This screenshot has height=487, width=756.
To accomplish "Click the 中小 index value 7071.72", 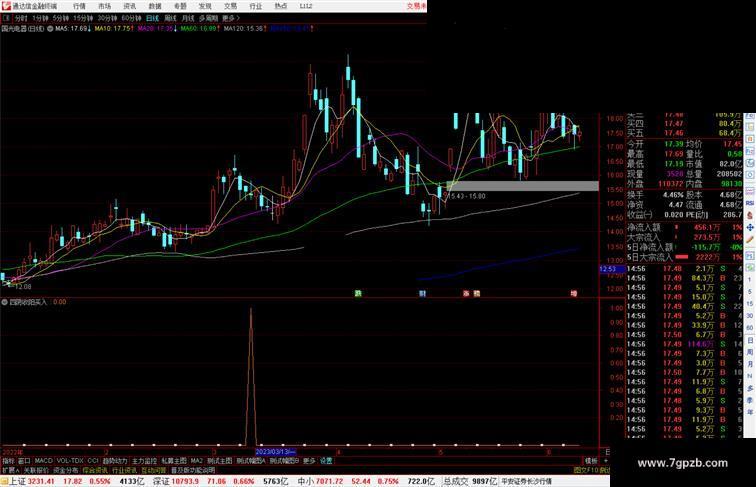I will pyautogui.click(x=329, y=481).
